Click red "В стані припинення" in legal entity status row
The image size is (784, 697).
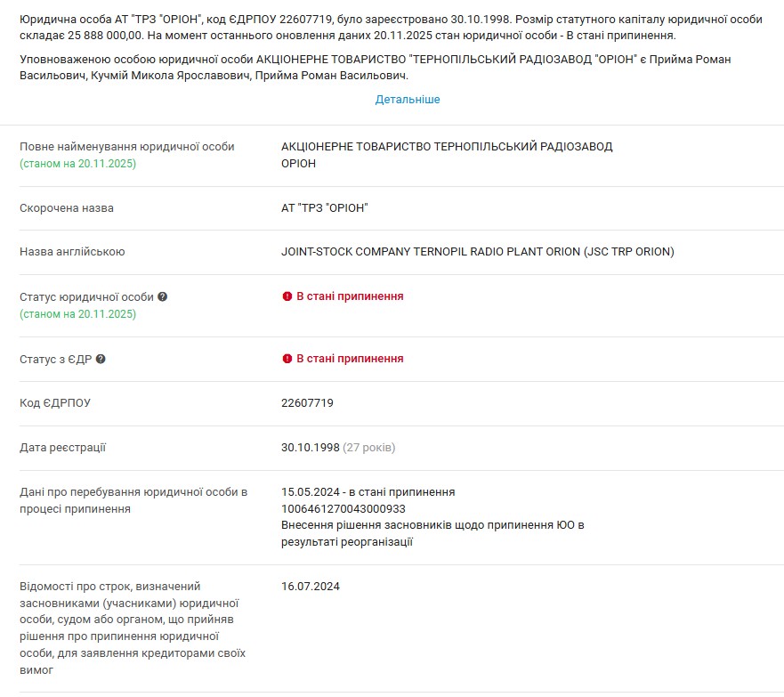(350, 296)
